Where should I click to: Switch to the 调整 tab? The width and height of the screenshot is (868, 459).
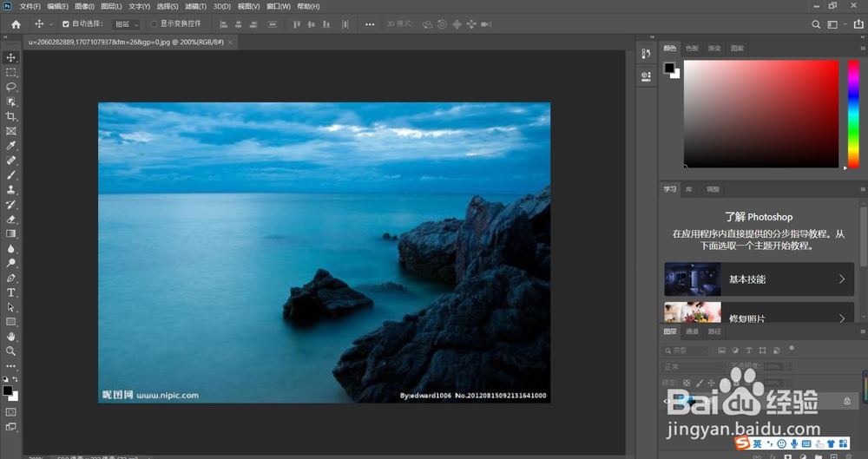(713, 189)
